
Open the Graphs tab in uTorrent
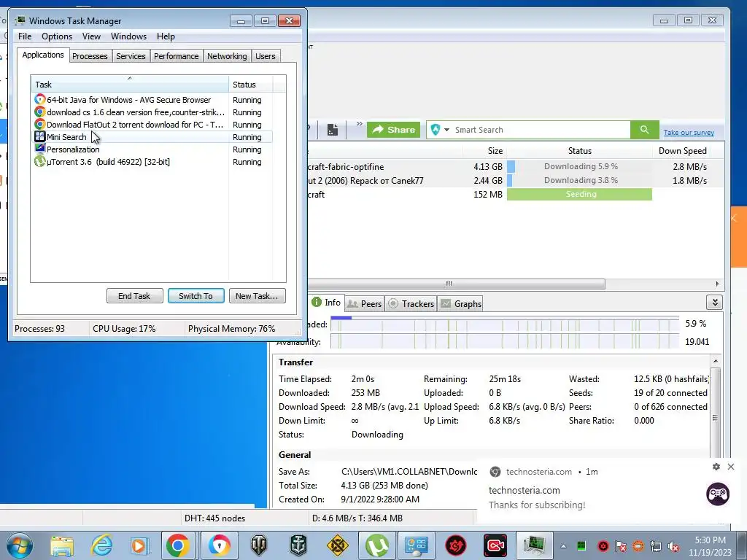[x=461, y=304]
